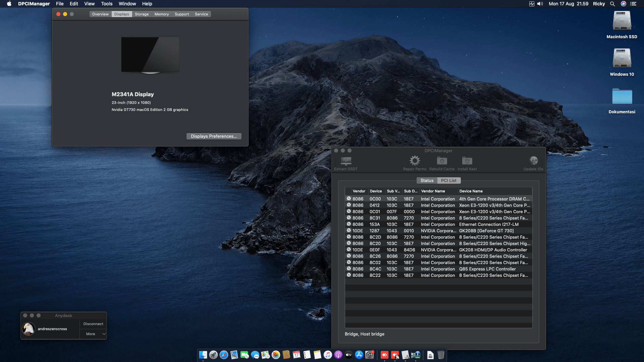Image resolution: width=644 pixels, height=362 pixels.
Task: Click the Displays Preferences button
Action: pos(214,136)
